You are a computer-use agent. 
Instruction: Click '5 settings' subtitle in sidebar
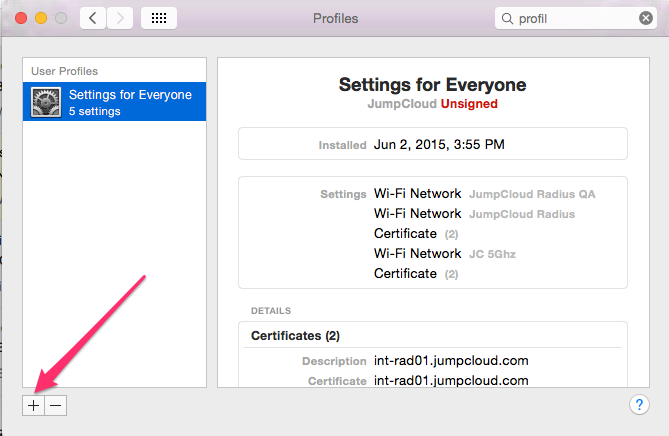coord(95,111)
